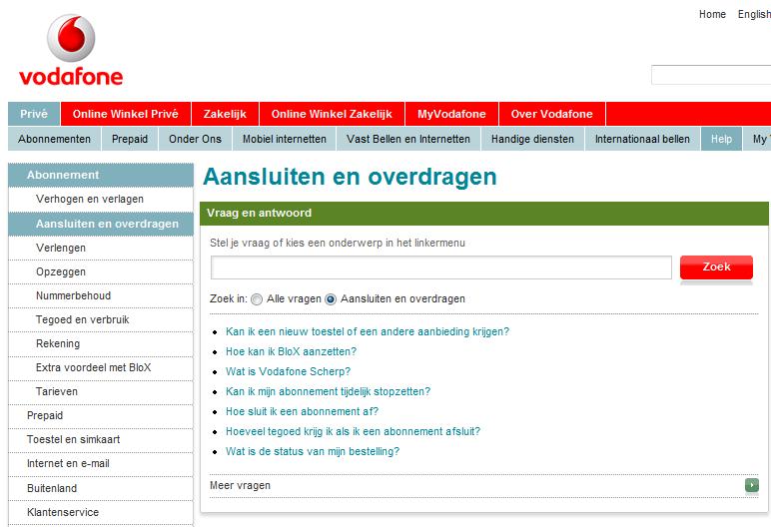
Task: Click the Home link at top
Action: click(712, 14)
